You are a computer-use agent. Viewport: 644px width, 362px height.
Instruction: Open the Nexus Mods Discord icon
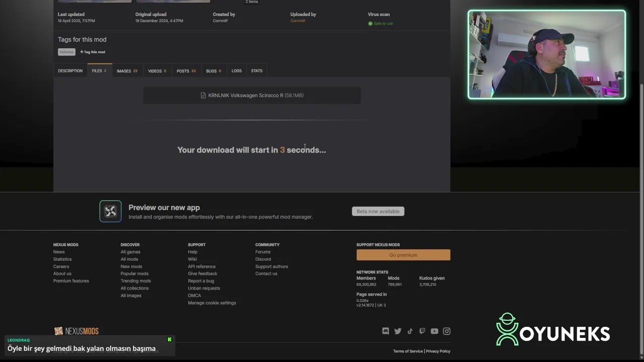coord(385,331)
